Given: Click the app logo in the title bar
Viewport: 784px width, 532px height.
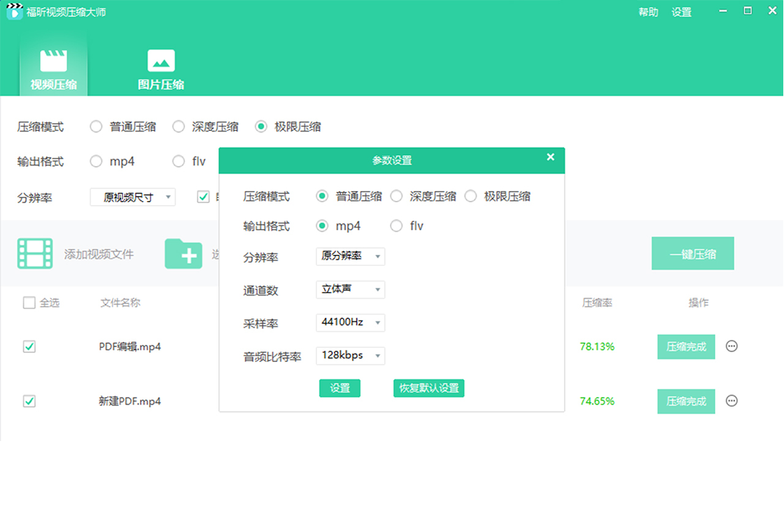Looking at the screenshot, I should [x=14, y=12].
